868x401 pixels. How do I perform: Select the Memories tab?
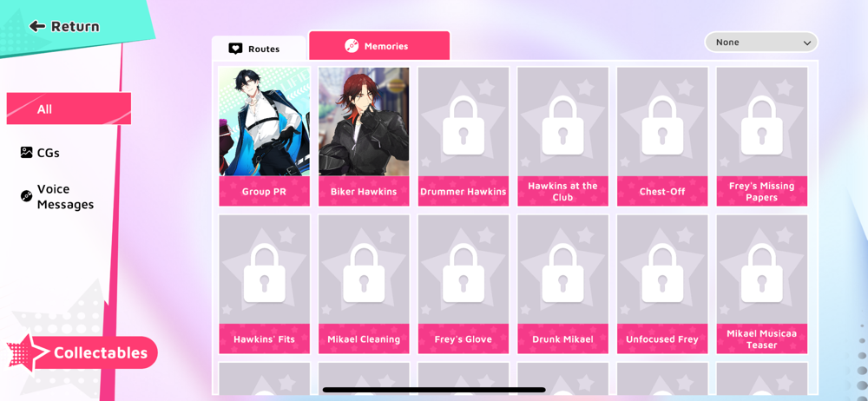click(379, 45)
